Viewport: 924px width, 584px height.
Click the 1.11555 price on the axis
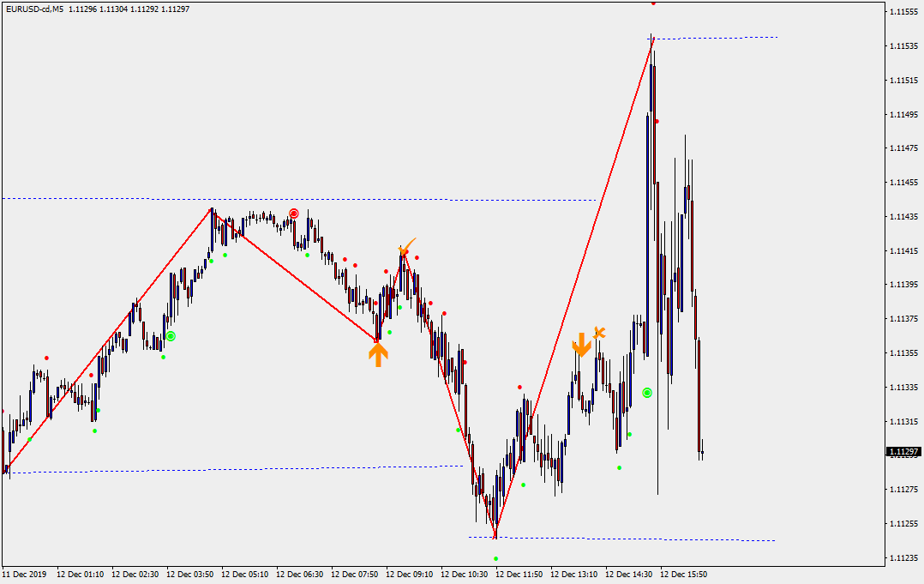(x=904, y=12)
